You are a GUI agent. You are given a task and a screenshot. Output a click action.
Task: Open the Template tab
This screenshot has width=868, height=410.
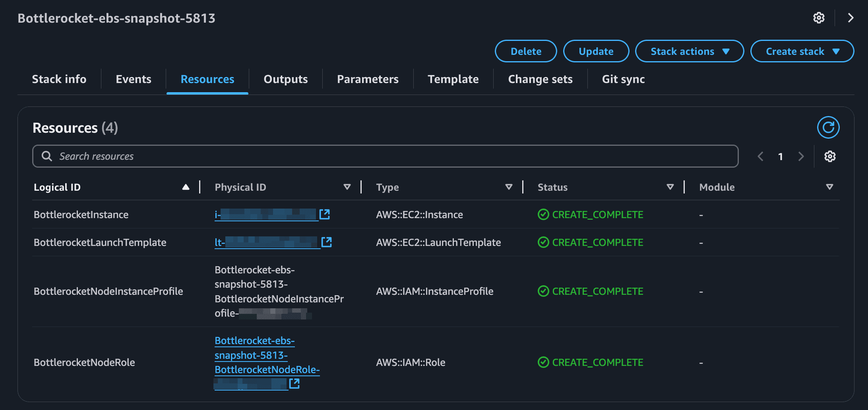453,79
